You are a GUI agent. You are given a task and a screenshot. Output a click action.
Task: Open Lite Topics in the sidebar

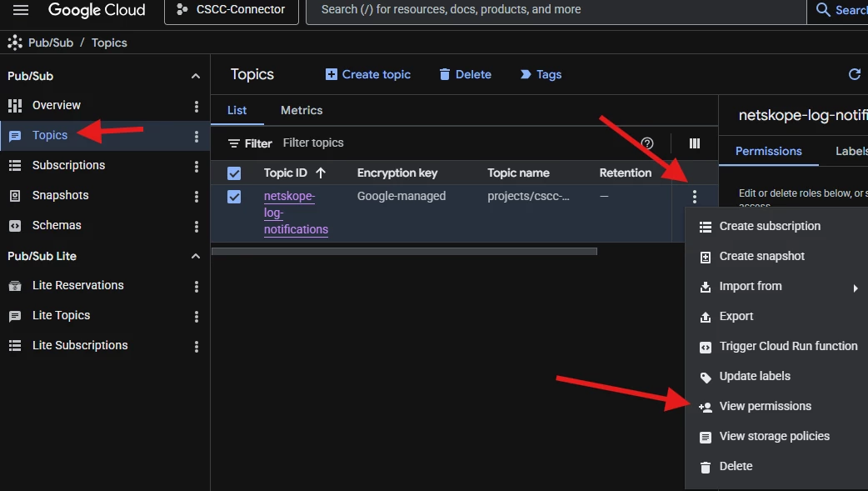[61, 315]
